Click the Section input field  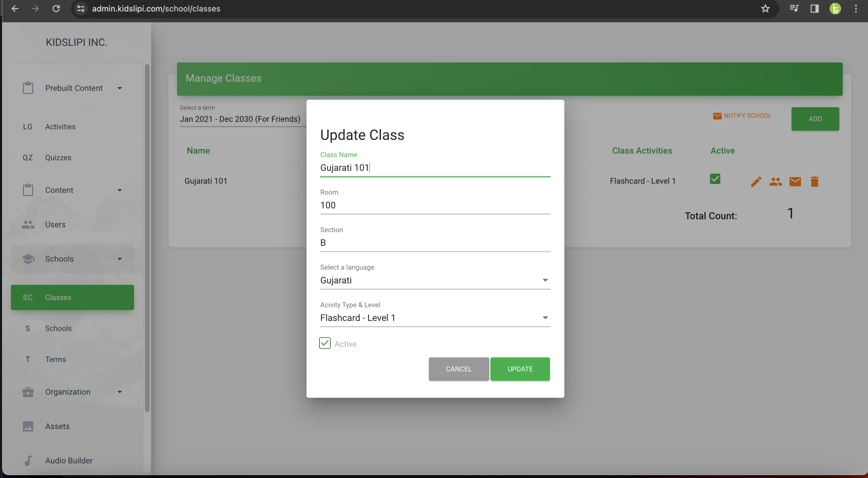(434, 243)
